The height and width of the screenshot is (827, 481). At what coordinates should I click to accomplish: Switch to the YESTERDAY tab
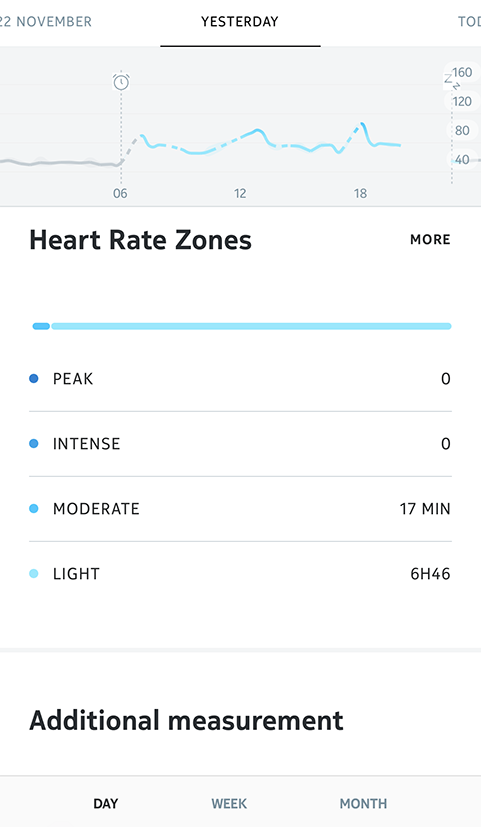pyautogui.click(x=240, y=22)
